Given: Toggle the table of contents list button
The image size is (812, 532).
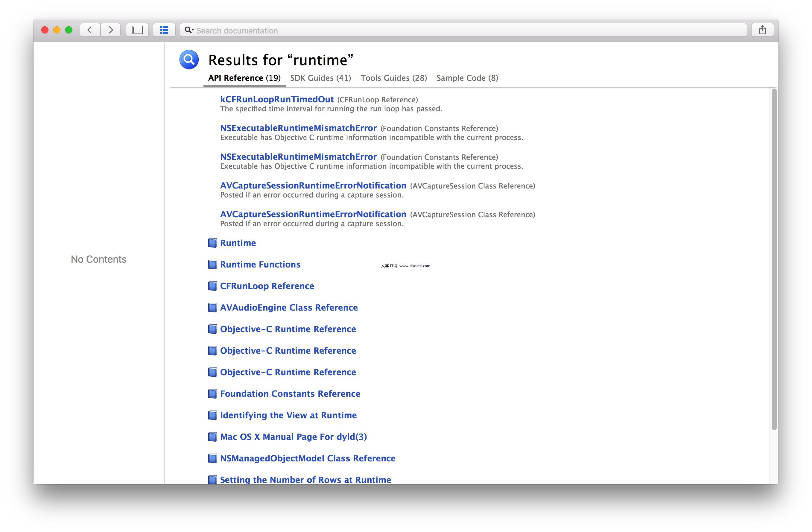Looking at the screenshot, I should pos(164,30).
